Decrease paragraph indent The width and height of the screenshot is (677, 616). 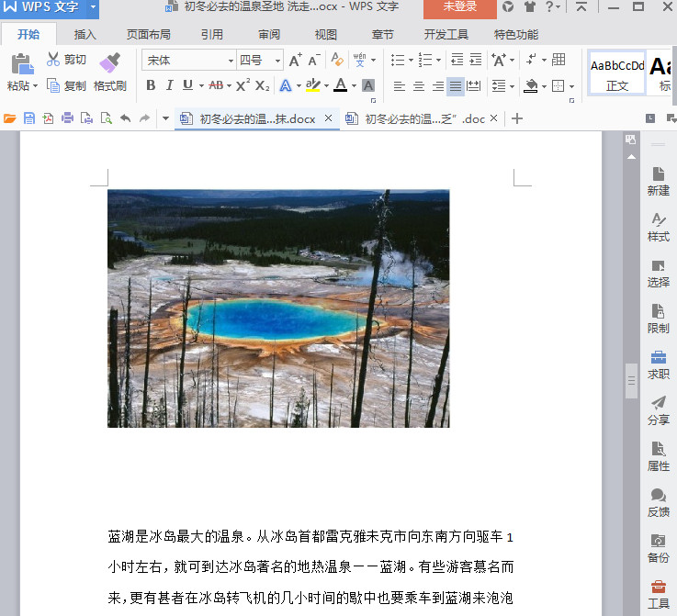[457, 60]
